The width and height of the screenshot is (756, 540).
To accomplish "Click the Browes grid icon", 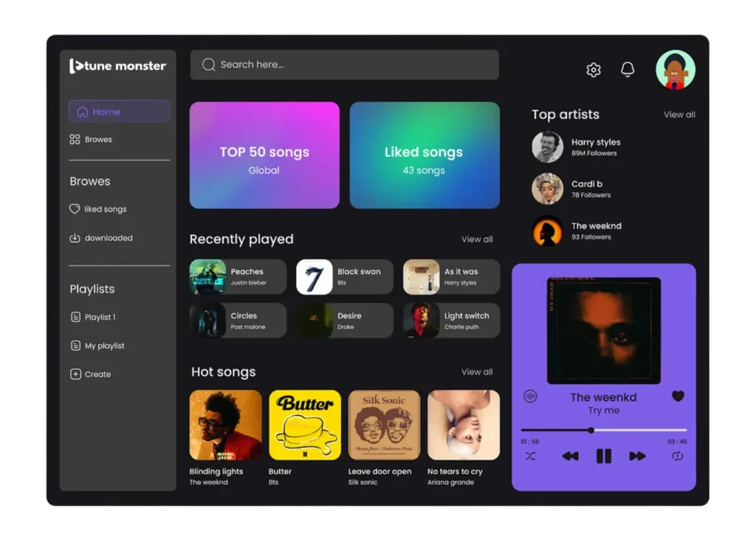I will click(75, 140).
